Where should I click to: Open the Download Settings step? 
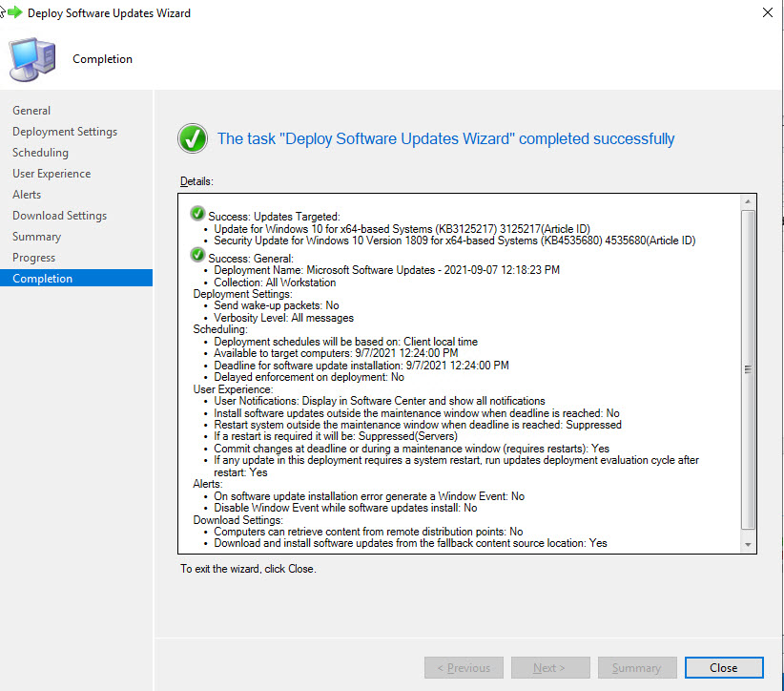59,216
